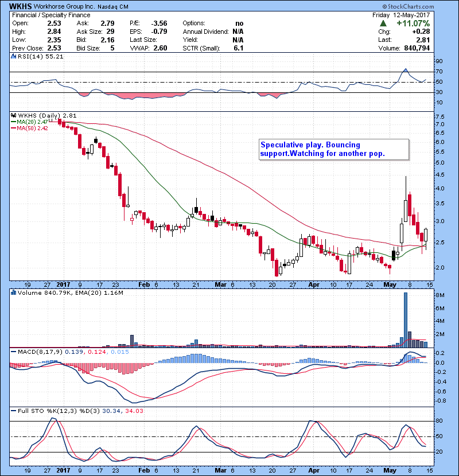Viewport: 459px width, 476px height.
Task: Click the SCTR (Small) 6.1 value
Action: click(239, 48)
